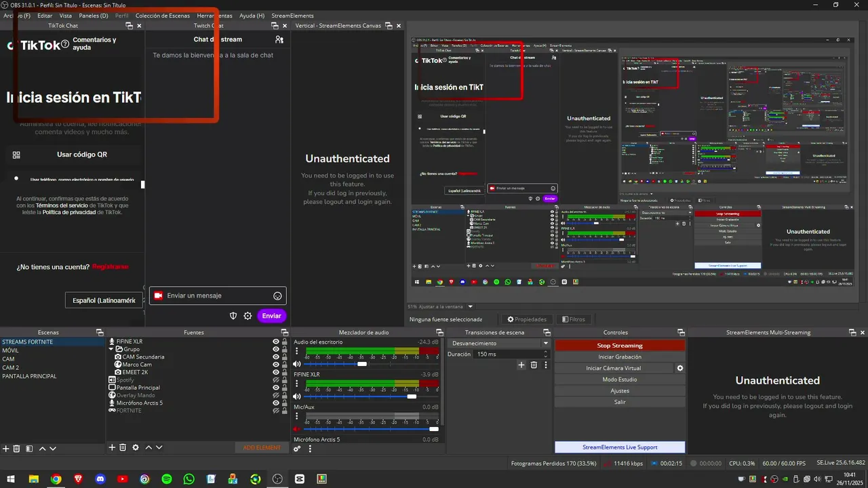Delete selected source with trash icon
The image size is (868, 488).
(123, 447)
